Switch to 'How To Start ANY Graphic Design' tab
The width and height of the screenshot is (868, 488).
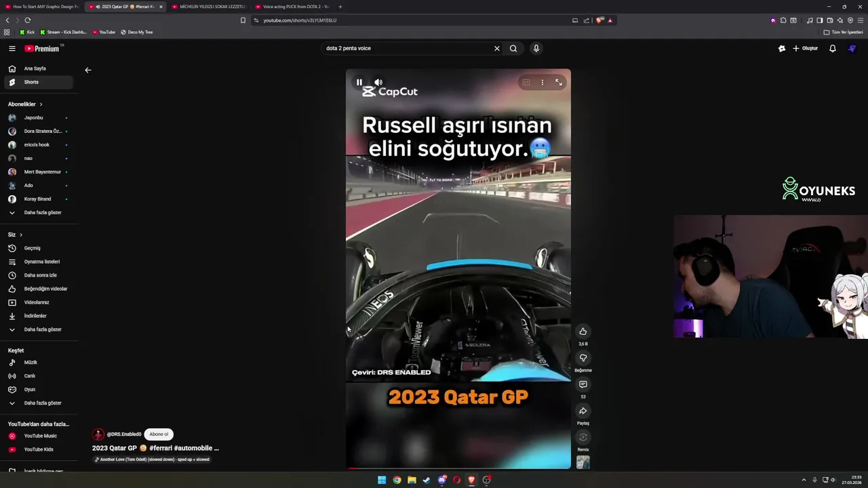coord(42,7)
